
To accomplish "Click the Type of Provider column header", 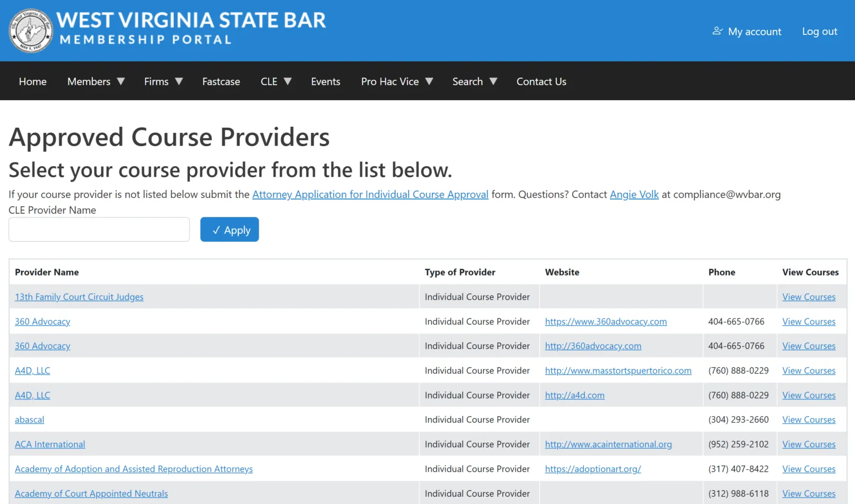I will [x=460, y=272].
